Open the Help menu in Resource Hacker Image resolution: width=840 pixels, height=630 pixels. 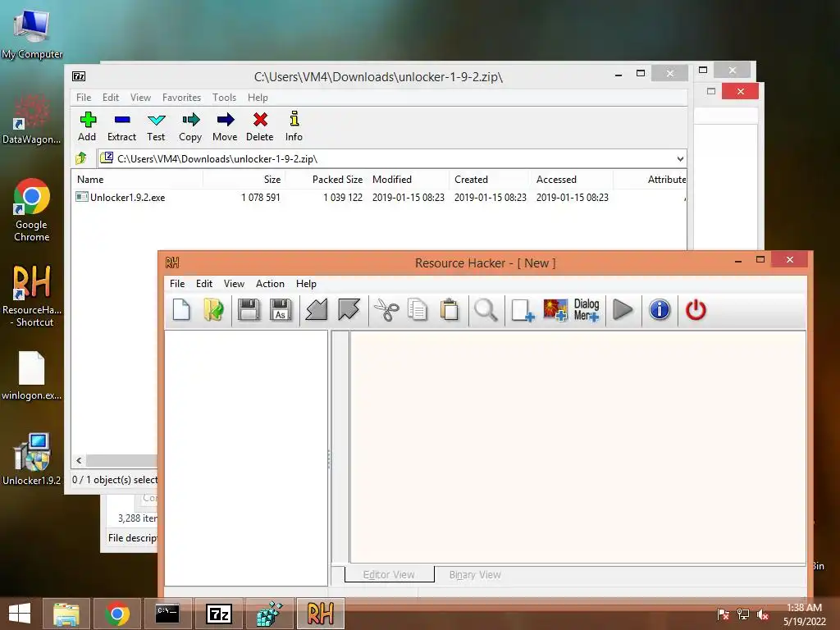[x=307, y=283]
